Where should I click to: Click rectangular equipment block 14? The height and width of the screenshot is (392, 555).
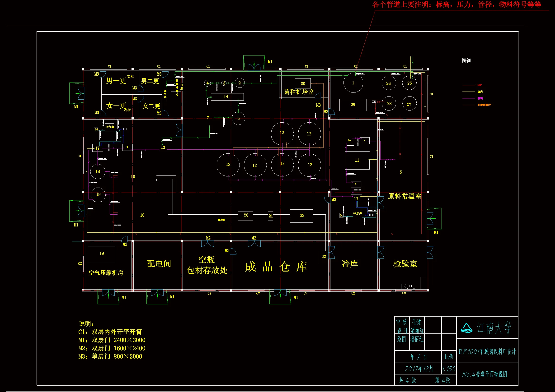[227, 97]
